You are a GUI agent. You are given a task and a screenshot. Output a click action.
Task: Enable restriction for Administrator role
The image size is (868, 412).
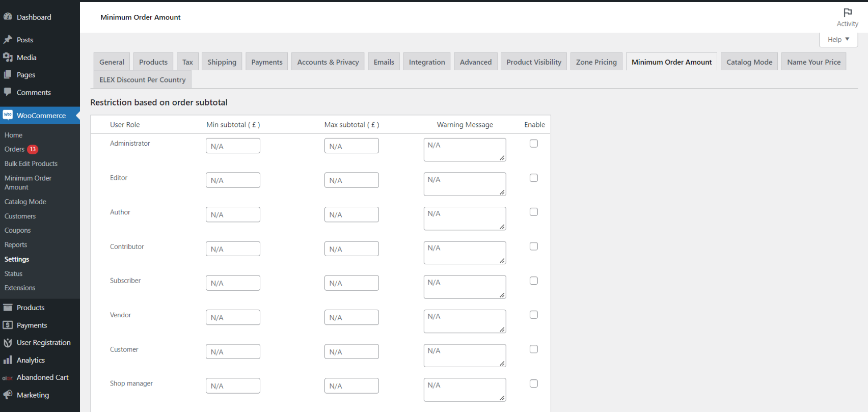pyautogui.click(x=534, y=144)
